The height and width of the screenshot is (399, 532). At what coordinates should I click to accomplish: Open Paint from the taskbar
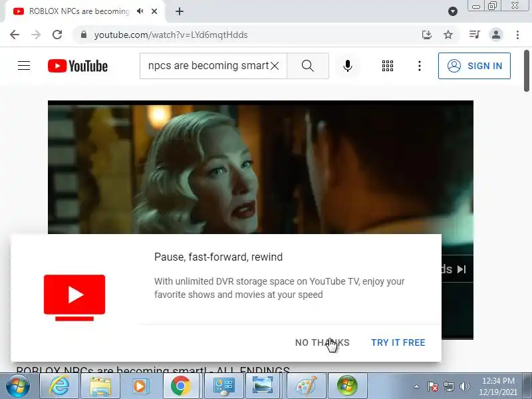(x=307, y=386)
